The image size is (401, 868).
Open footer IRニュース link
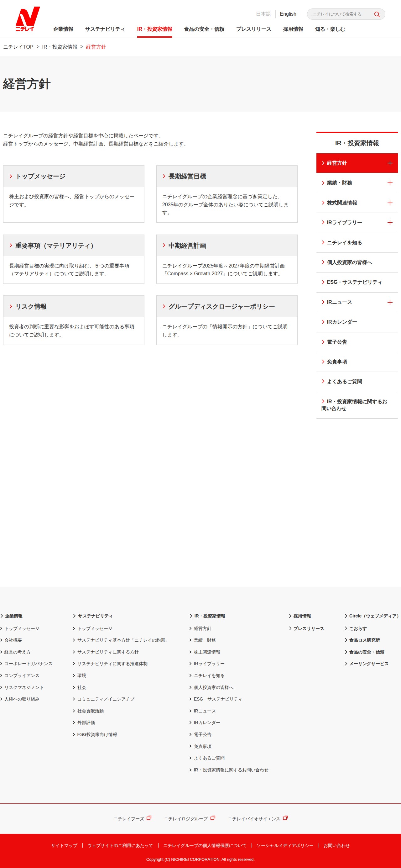[204, 711]
